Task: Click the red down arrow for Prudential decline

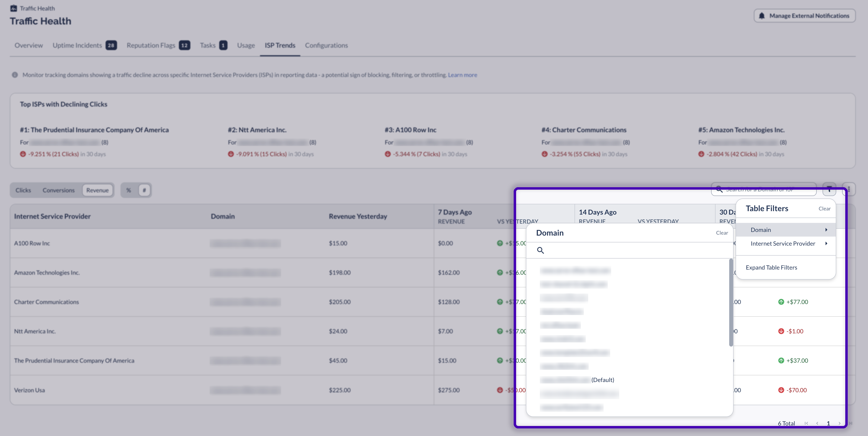Action: click(x=23, y=154)
